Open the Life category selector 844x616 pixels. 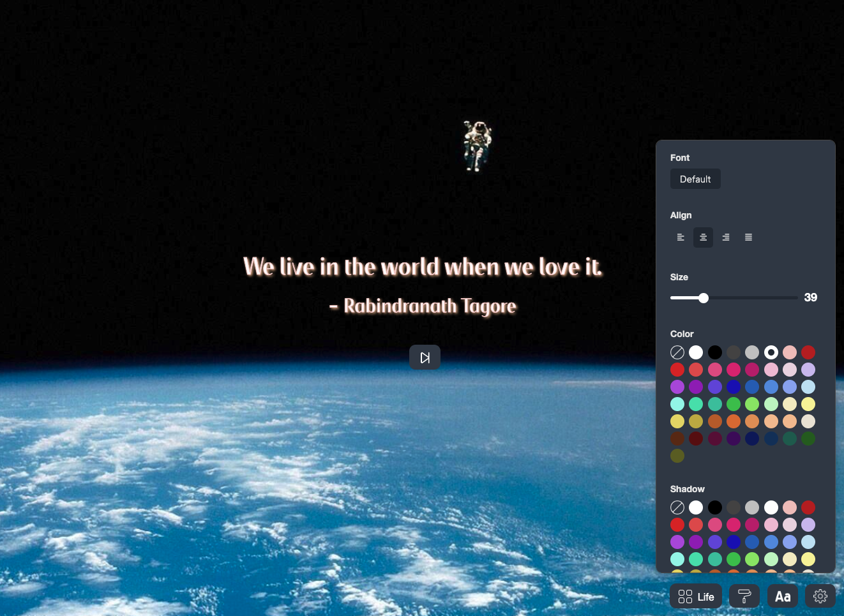[696, 596]
